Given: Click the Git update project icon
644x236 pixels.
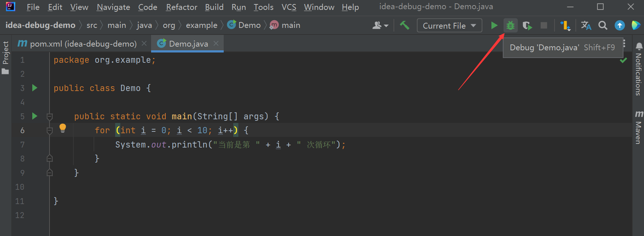Looking at the screenshot, I should coord(565,25).
